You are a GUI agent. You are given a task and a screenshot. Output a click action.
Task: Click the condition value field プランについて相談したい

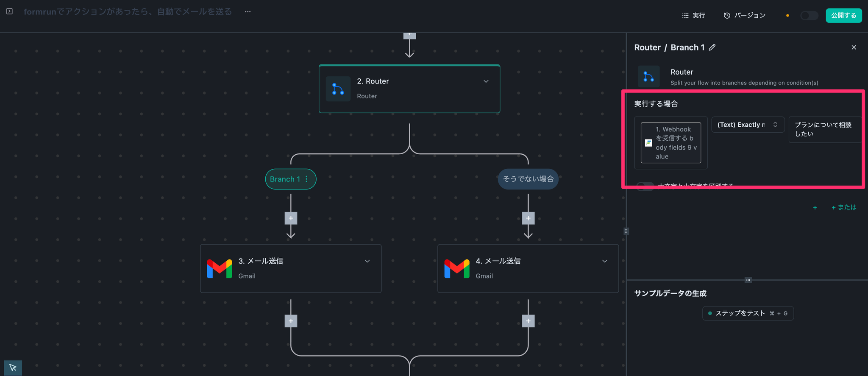pyautogui.click(x=824, y=129)
